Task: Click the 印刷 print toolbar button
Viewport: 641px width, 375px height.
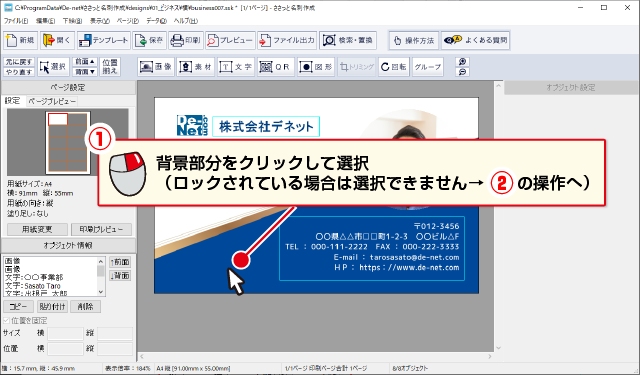Action: coord(186,40)
